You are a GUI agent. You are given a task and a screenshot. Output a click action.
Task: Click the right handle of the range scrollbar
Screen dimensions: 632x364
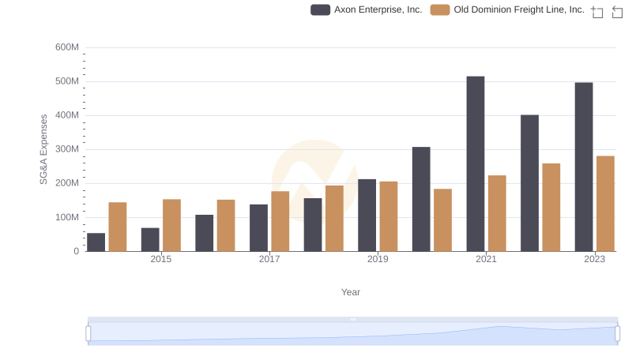click(617, 334)
